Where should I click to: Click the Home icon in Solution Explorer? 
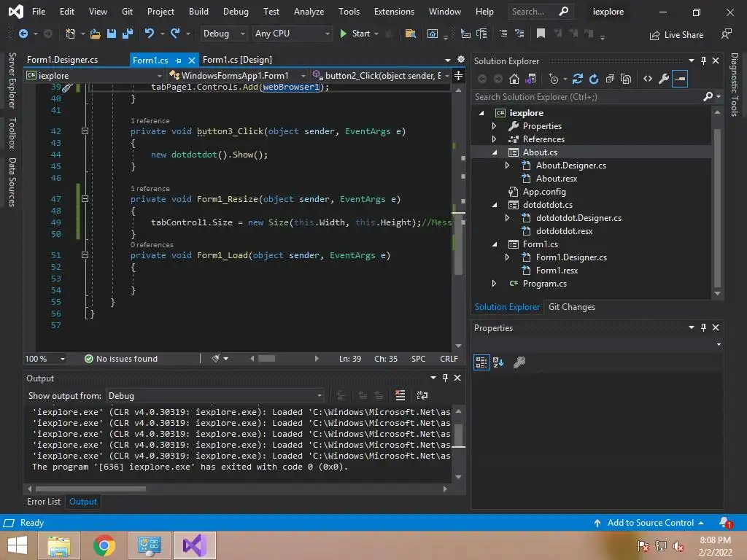pos(514,79)
